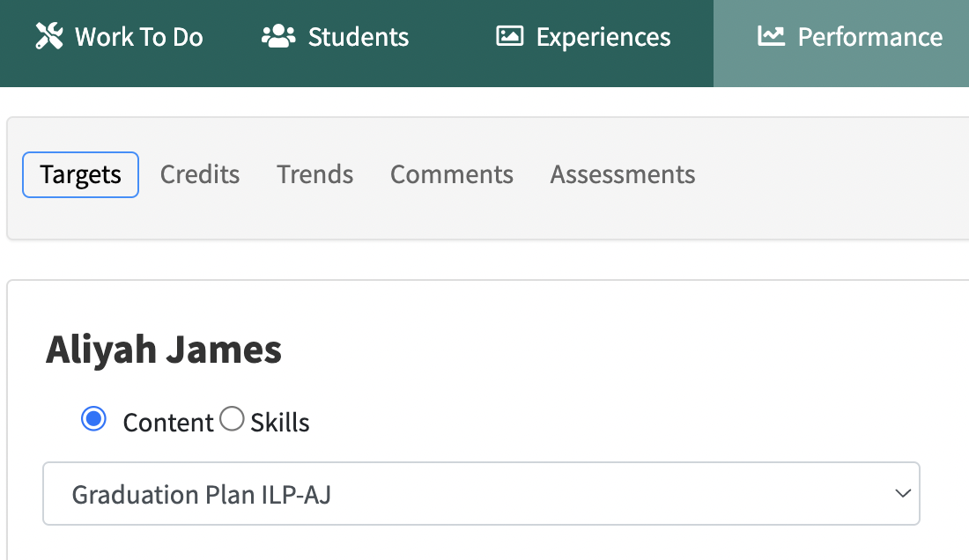Click the picture icon for Experiences
The height and width of the screenshot is (560, 969).
[509, 36]
